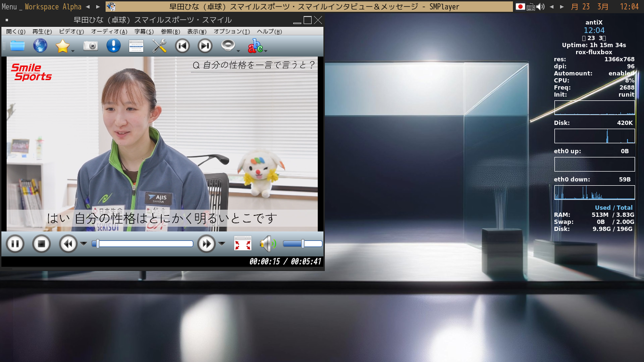644x362 pixels.
Task: Click the orange 12:04 panel clock
Action: [629, 7]
